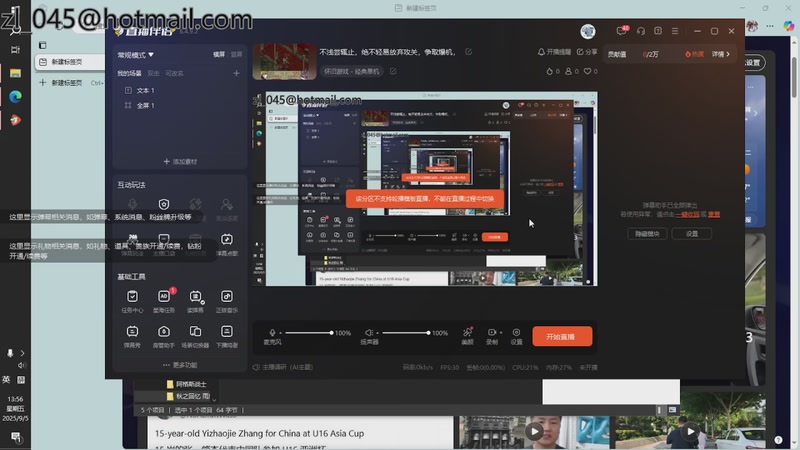Click the shield icon under 互动玩法
This screenshot has height=450, width=800.
coord(164,205)
